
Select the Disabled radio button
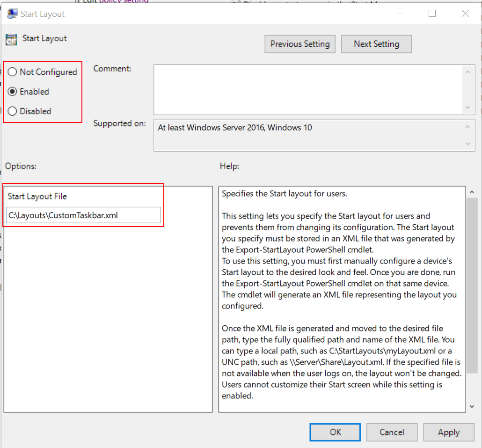pyautogui.click(x=13, y=111)
